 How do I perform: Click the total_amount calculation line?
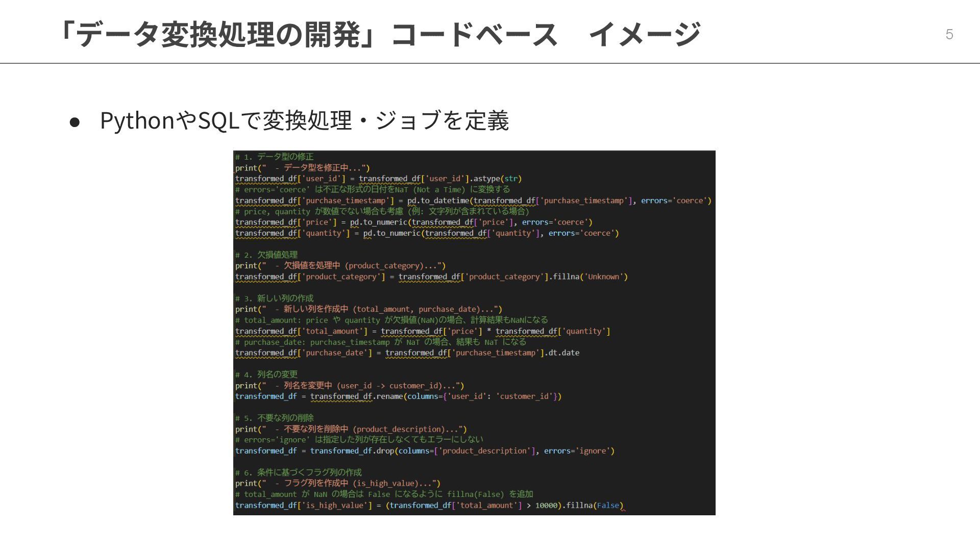[x=423, y=331]
